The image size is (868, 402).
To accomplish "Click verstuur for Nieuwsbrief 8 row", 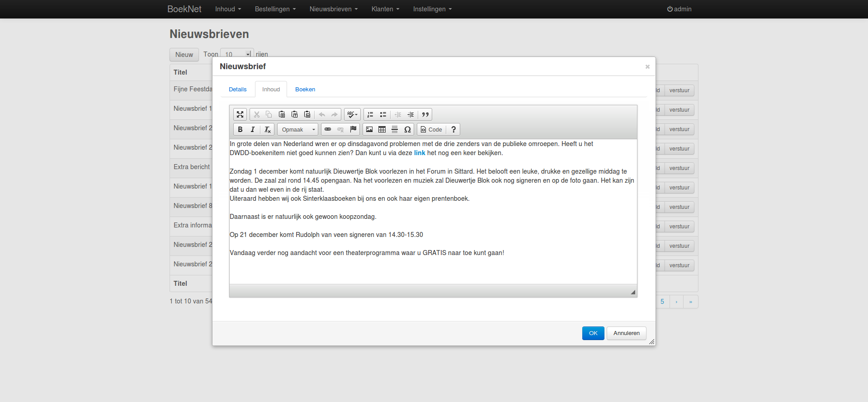I will click(x=679, y=207).
